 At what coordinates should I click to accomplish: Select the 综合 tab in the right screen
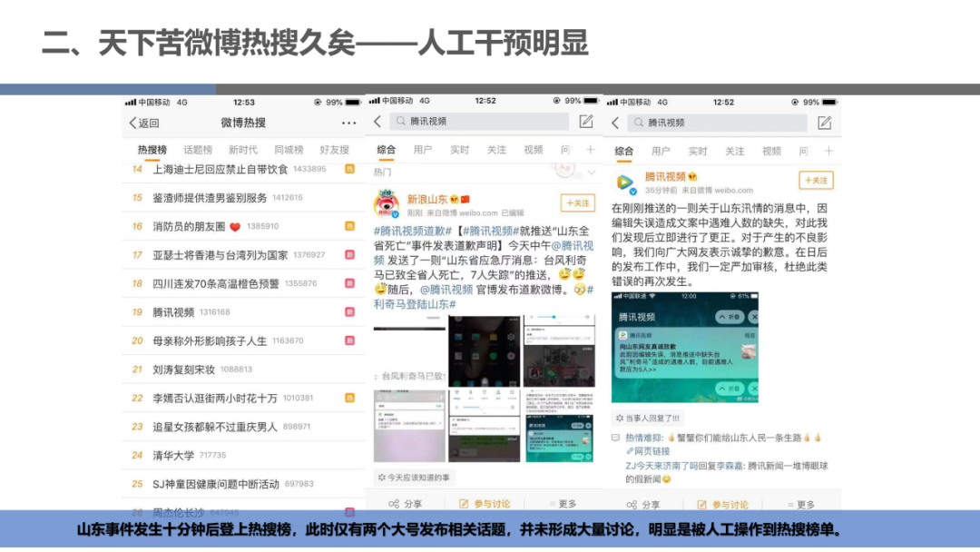click(623, 152)
